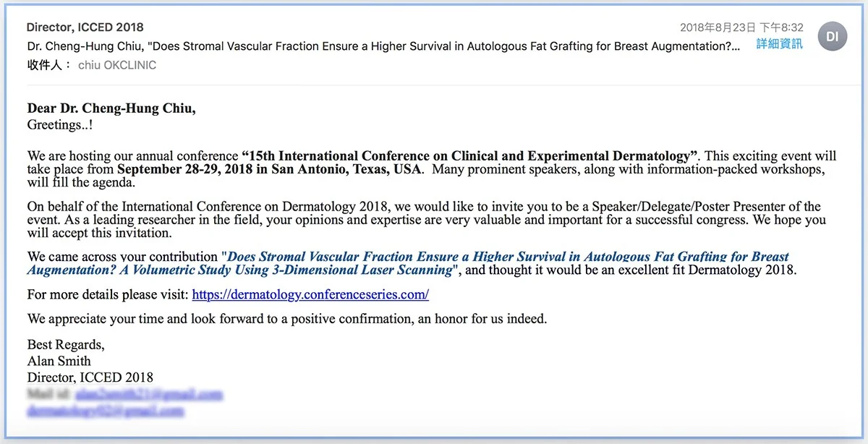Click the 收件人 recipient label
The image size is (868, 444).
pos(49,64)
